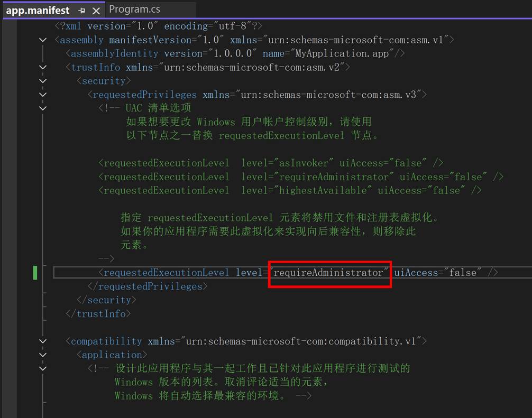
Task: Close the app.manifest tab
Action: click(x=96, y=10)
